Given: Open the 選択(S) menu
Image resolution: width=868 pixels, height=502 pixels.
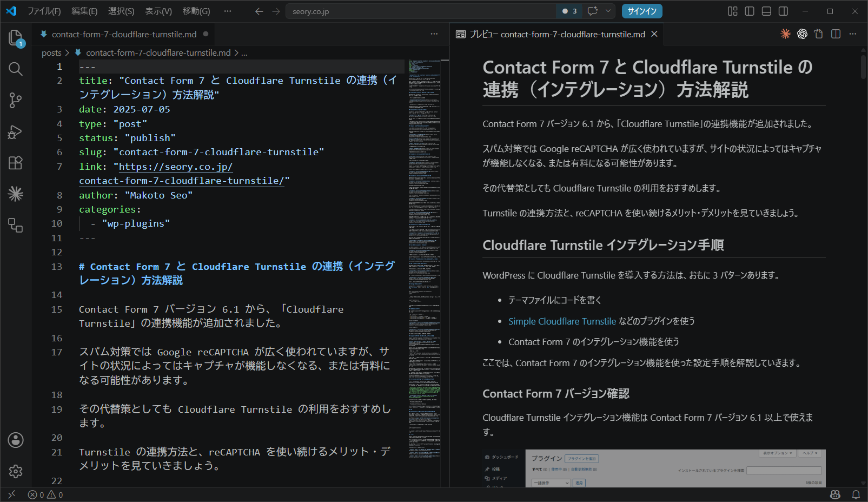Looking at the screenshot, I should [x=121, y=11].
